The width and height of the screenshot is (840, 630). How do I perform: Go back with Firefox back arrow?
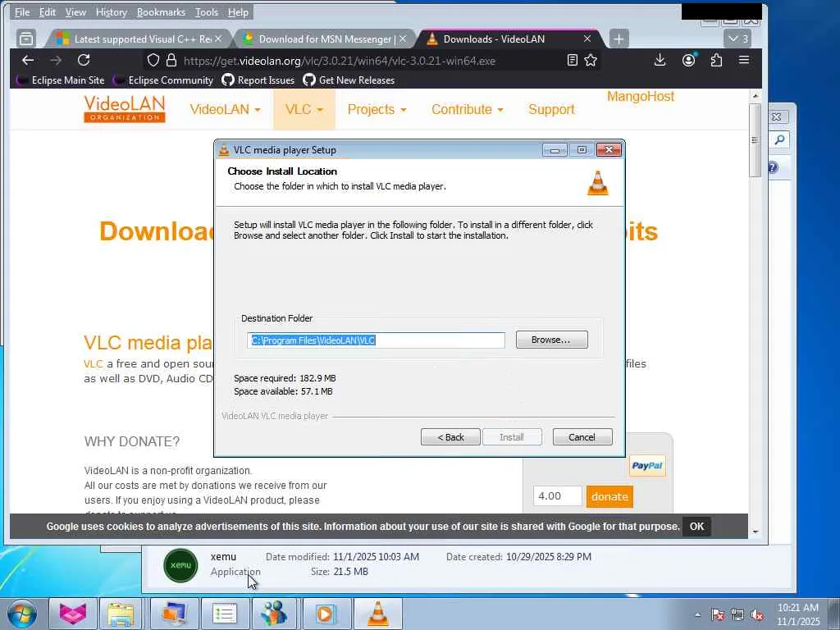(28, 60)
